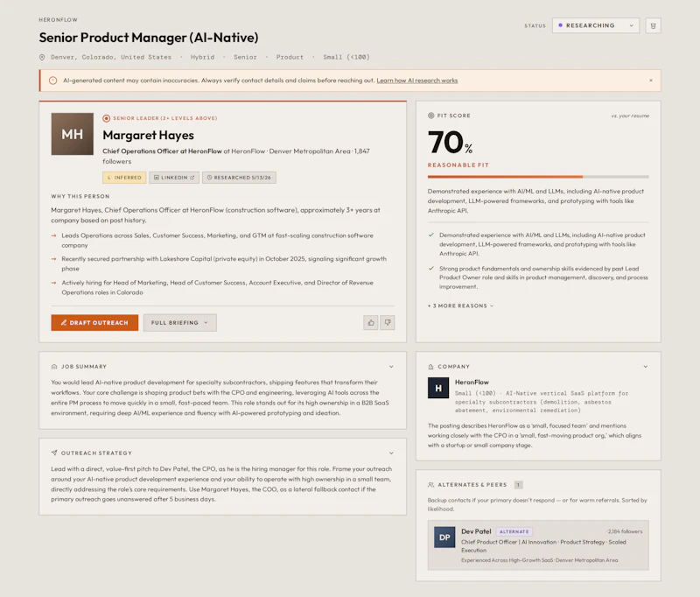This screenshot has height=597, width=700.
Task: Click 'vs. your resume' text
Action: pyautogui.click(x=630, y=116)
